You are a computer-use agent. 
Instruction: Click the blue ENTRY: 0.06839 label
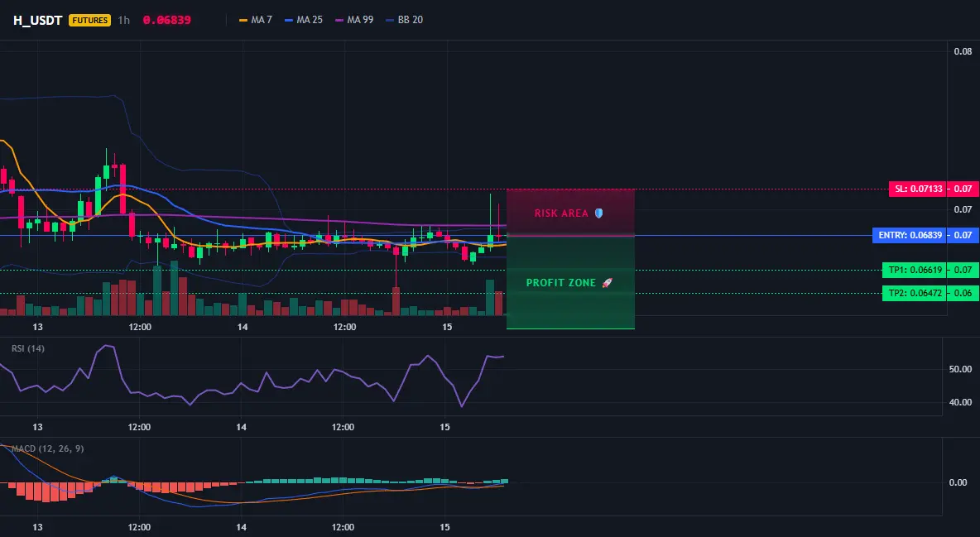click(910, 236)
